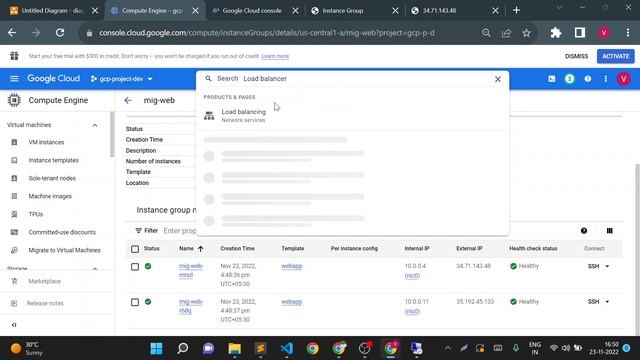Image resolution: width=640 pixels, height=360 pixels.
Task: Collapse the side navigation panel arrow
Action: click(x=14, y=325)
